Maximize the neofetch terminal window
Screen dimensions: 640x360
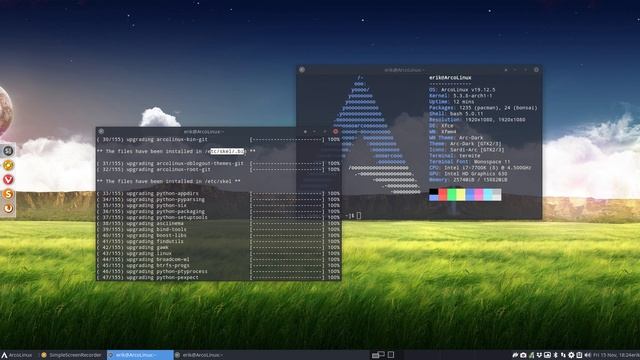coord(525,70)
